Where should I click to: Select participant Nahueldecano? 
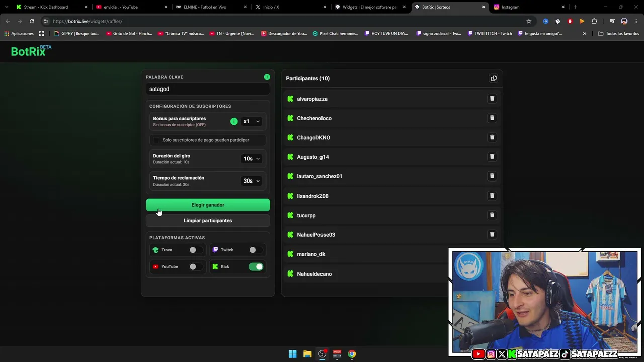tap(314, 274)
